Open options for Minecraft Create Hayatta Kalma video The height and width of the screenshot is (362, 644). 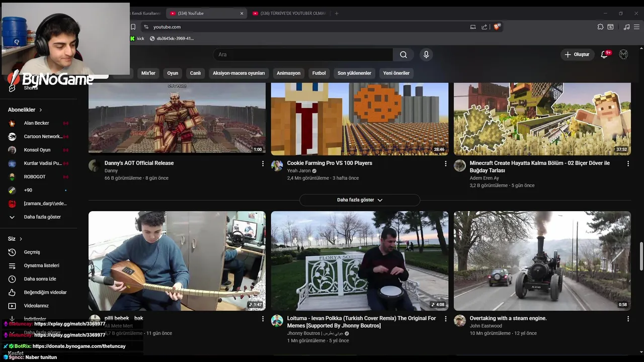pos(628,163)
